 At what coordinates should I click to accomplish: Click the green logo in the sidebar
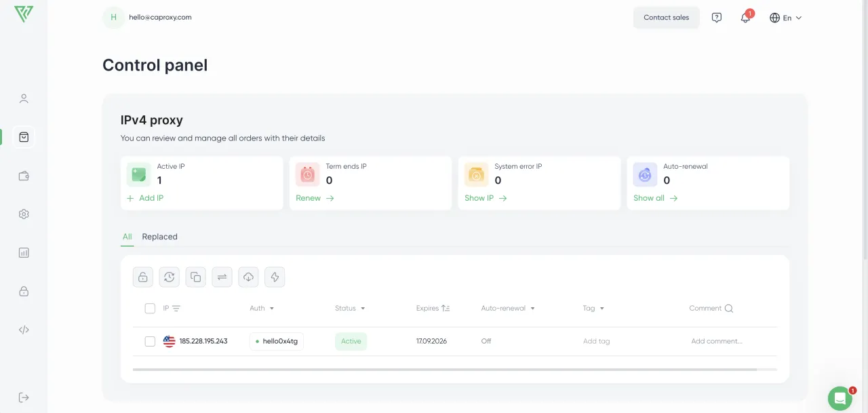pos(24,14)
